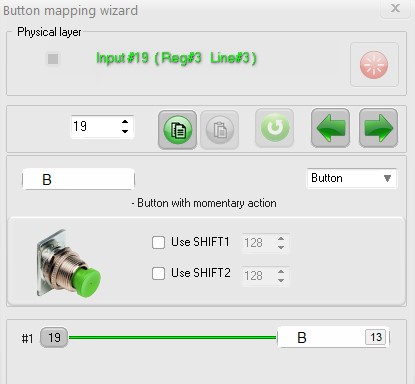Go to next input with right arrow
This screenshot has width=415, height=384.
378,128
